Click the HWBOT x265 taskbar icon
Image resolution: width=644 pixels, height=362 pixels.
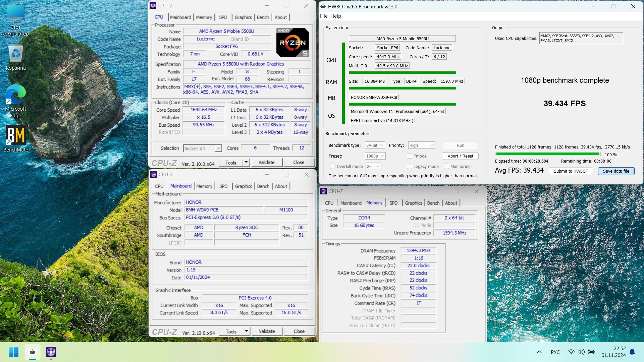(x=33, y=352)
